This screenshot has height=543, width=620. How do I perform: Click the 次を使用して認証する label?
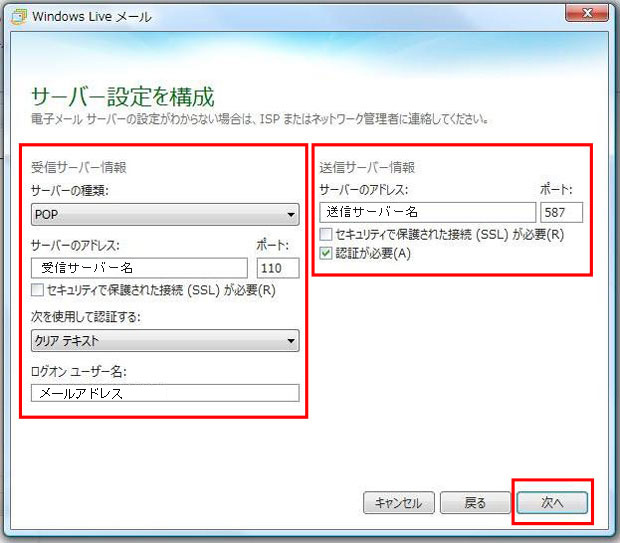click(x=86, y=318)
